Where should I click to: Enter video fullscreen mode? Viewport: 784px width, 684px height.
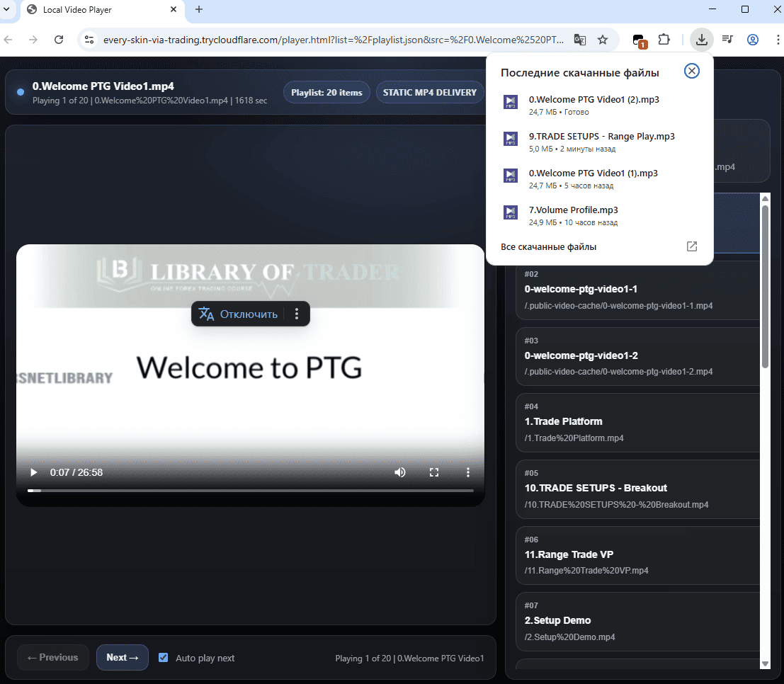coord(434,472)
